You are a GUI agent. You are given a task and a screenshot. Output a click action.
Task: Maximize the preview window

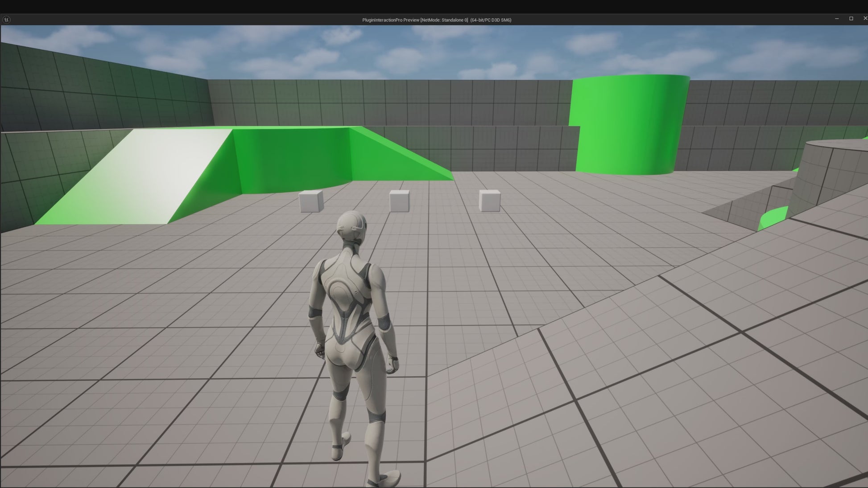click(x=851, y=19)
